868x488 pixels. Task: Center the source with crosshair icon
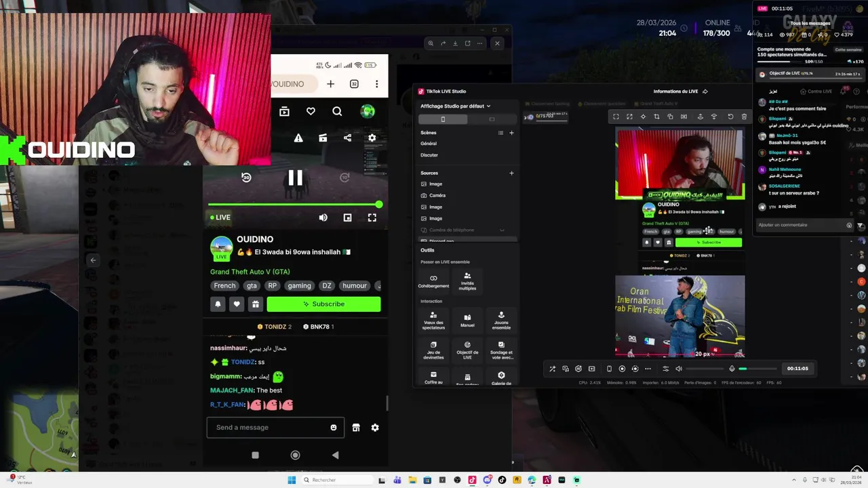[x=643, y=117]
